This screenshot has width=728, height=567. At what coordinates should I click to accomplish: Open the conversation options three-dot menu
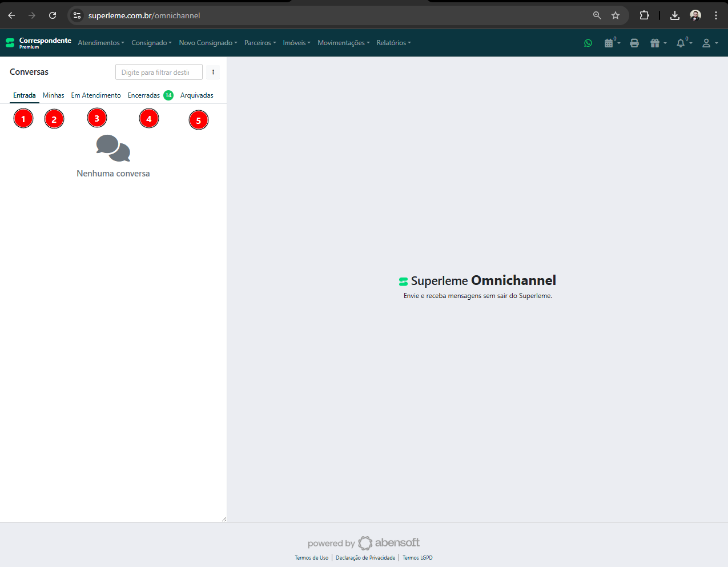tap(213, 72)
